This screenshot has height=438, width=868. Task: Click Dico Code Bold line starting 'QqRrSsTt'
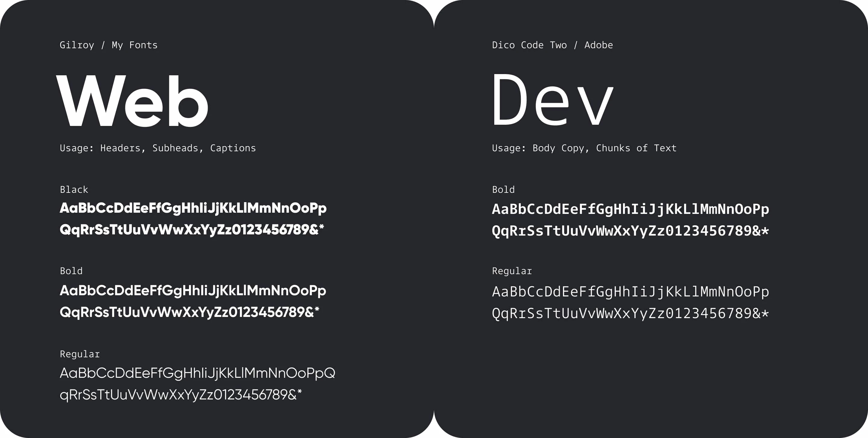tap(631, 231)
